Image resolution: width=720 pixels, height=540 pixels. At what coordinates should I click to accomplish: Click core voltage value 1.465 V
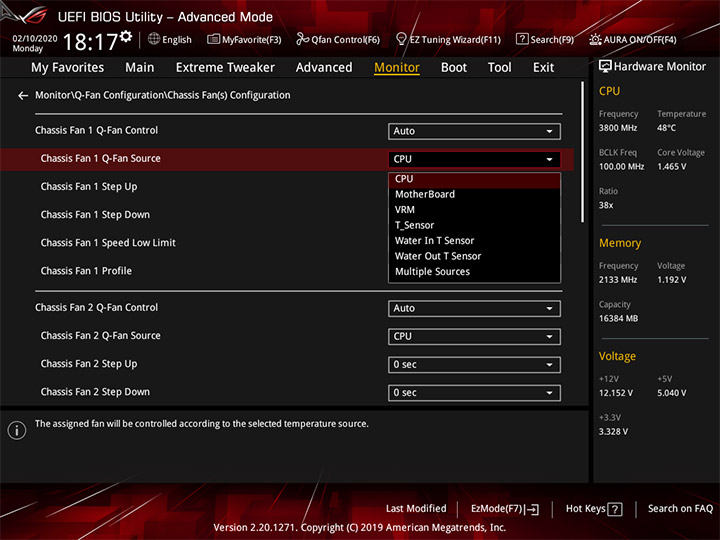[x=671, y=167]
